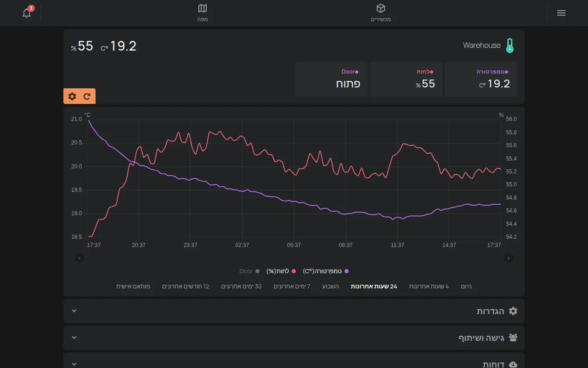
Task: Click the 02:37 time axis label
Action: (242, 245)
